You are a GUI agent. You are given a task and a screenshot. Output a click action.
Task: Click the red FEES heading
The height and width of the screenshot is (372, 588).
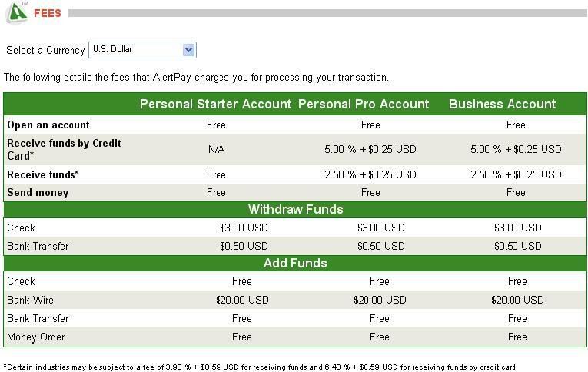(x=47, y=13)
